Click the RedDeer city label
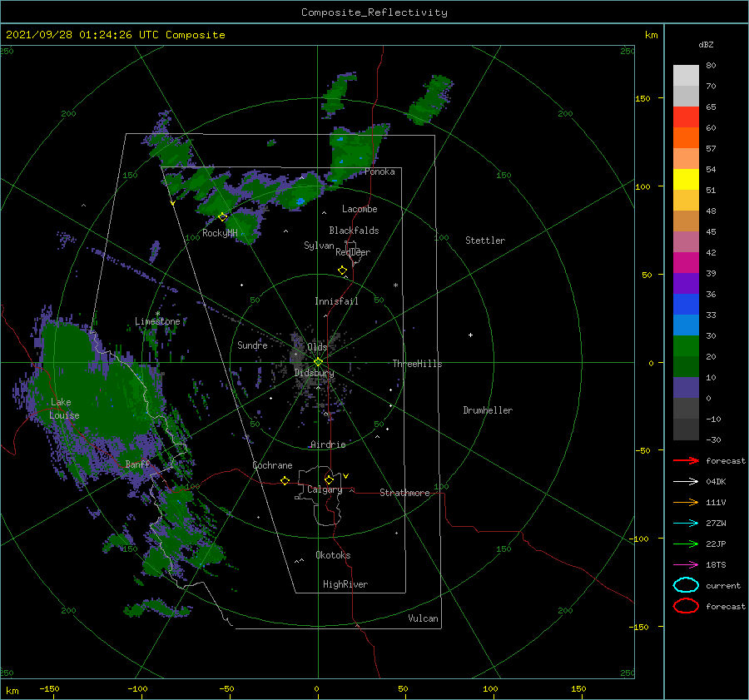Image resolution: width=749 pixels, height=700 pixels. coord(353,252)
